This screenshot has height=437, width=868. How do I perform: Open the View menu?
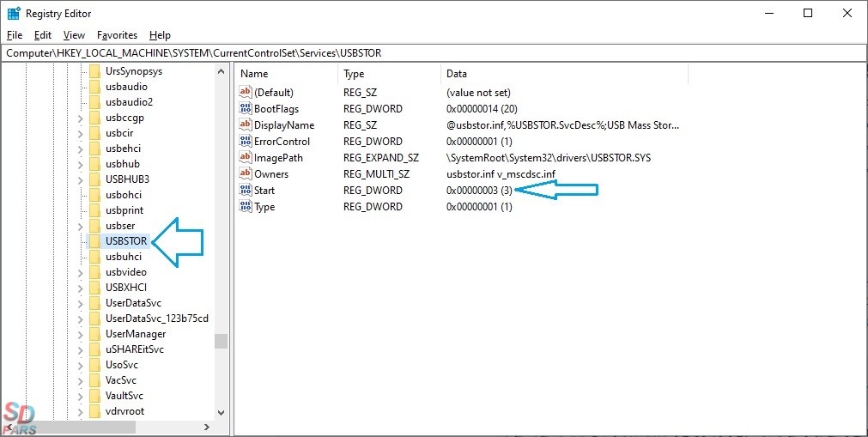pyautogui.click(x=74, y=35)
